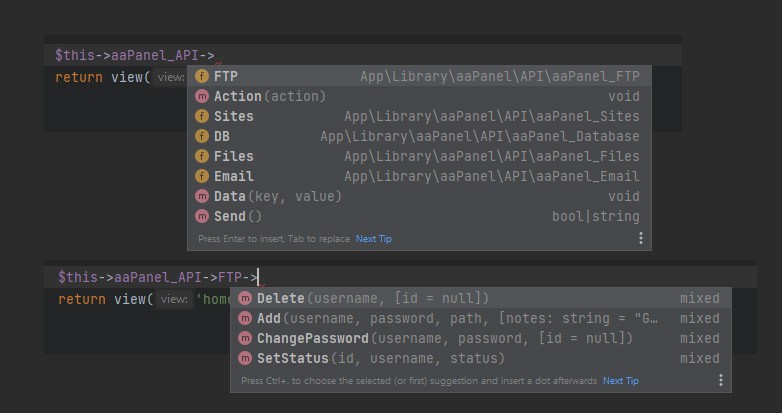The image size is (782, 413).
Task: Choose the Files field suggestion
Action: (x=419, y=156)
